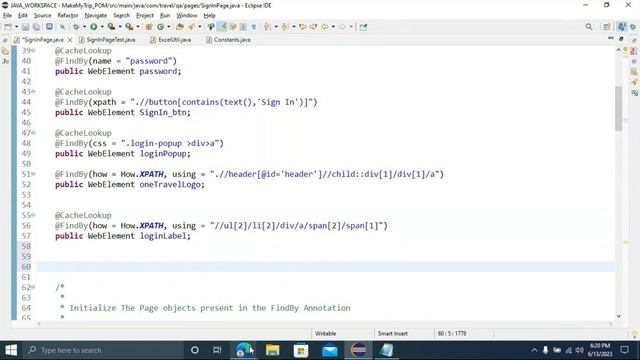Click the Save All toolbar icon

tap(36, 27)
